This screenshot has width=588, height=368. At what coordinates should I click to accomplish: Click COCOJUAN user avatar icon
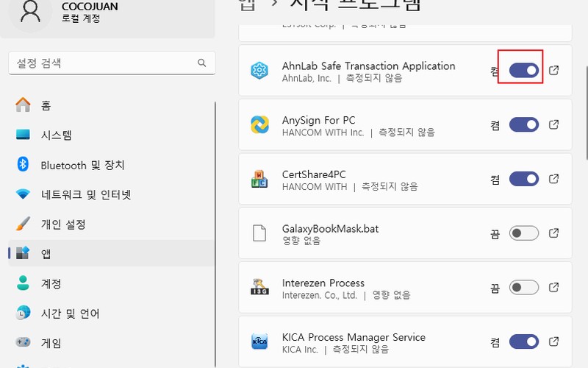pos(30,12)
